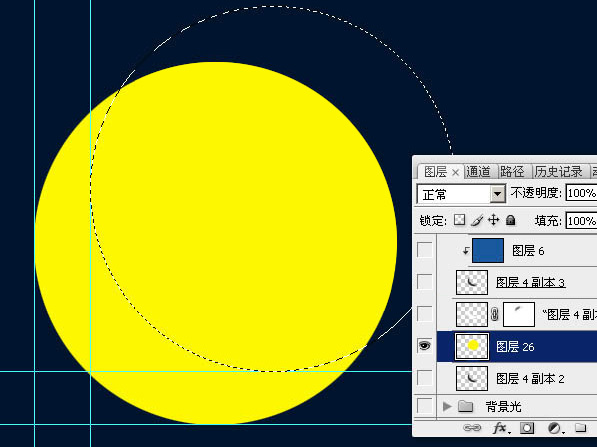Click the lock all padlock icon
597x447 pixels.
[511, 220]
